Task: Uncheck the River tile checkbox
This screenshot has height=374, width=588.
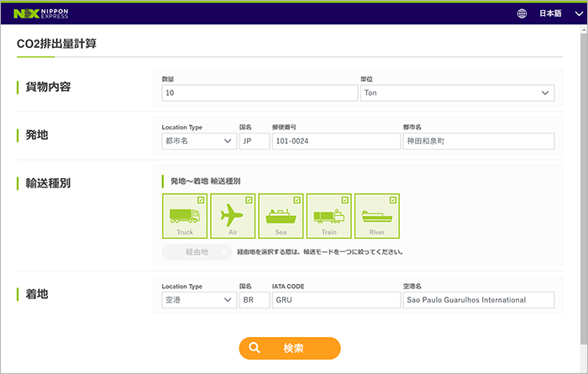Action: coord(393,200)
